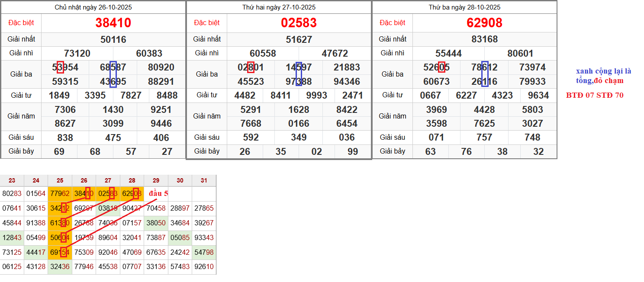Click the large red special prize 02583
The width and height of the screenshot is (644, 282).
pos(299,23)
